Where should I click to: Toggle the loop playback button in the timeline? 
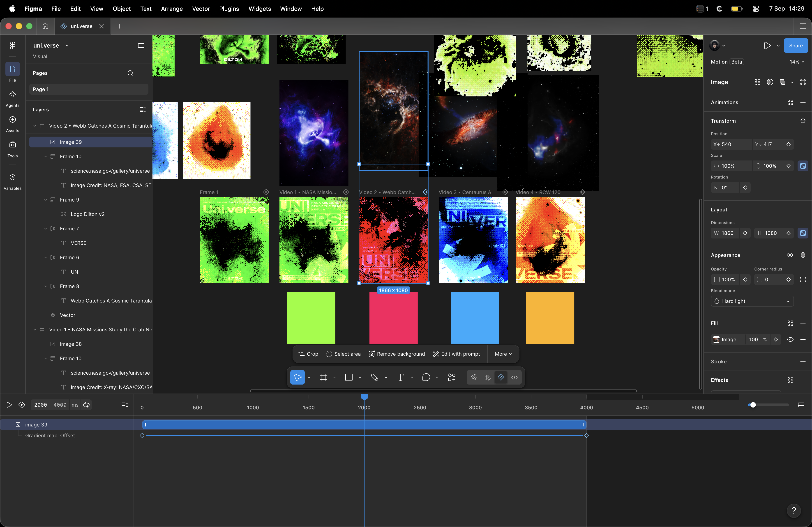point(87,405)
